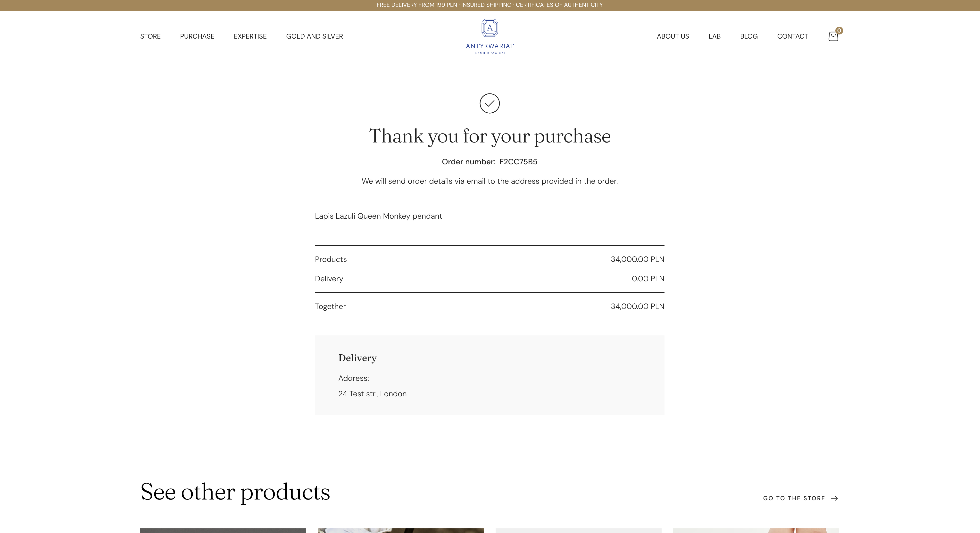980x533 pixels.
Task: Open the Contact page
Action: tap(792, 36)
